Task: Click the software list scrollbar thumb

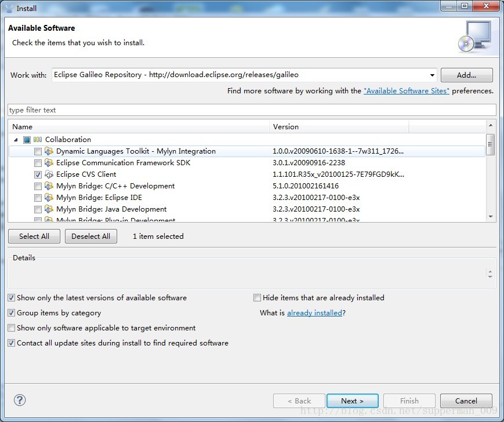Action: pyautogui.click(x=491, y=144)
